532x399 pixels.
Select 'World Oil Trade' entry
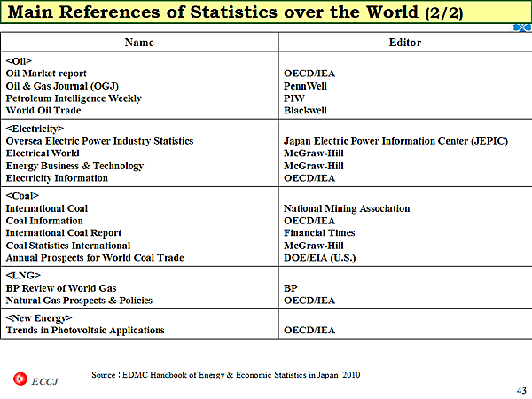tap(43, 111)
